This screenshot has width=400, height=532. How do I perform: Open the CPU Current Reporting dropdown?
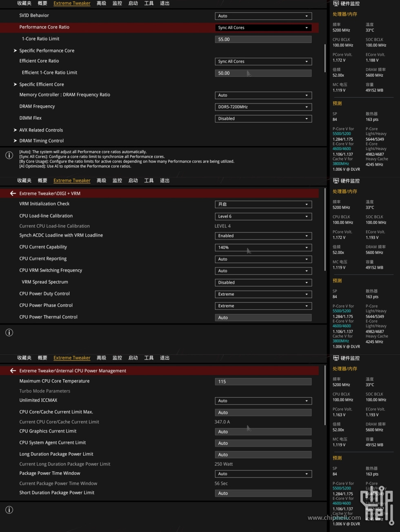point(263,259)
